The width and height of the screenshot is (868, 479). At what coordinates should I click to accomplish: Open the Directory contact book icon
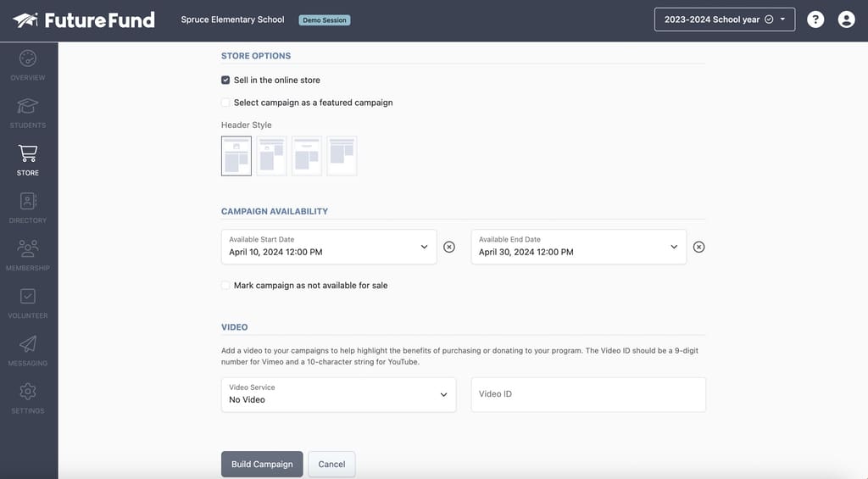[28, 201]
